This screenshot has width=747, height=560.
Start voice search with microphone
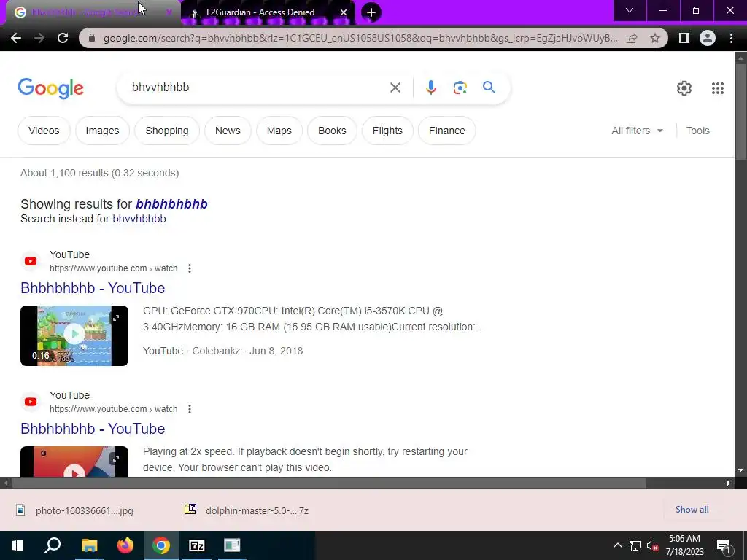pos(430,87)
